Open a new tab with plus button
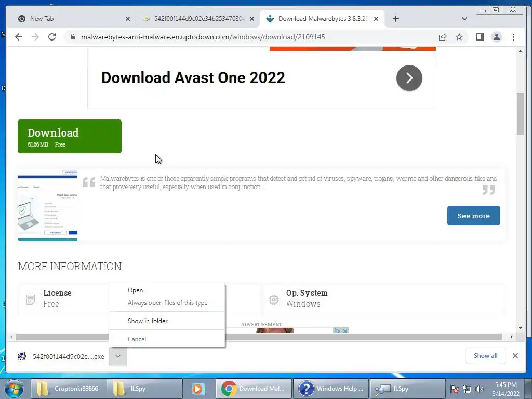 click(x=395, y=19)
